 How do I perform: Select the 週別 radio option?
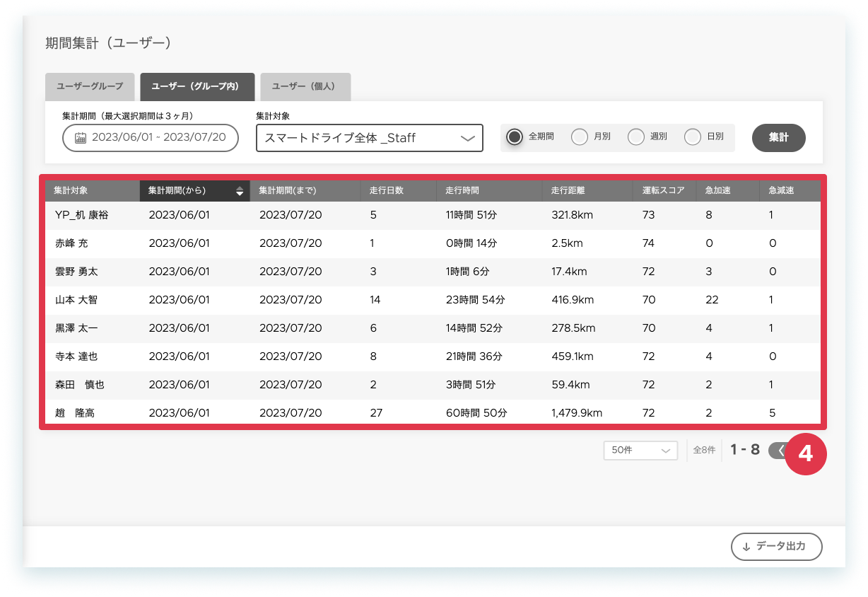pos(636,137)
